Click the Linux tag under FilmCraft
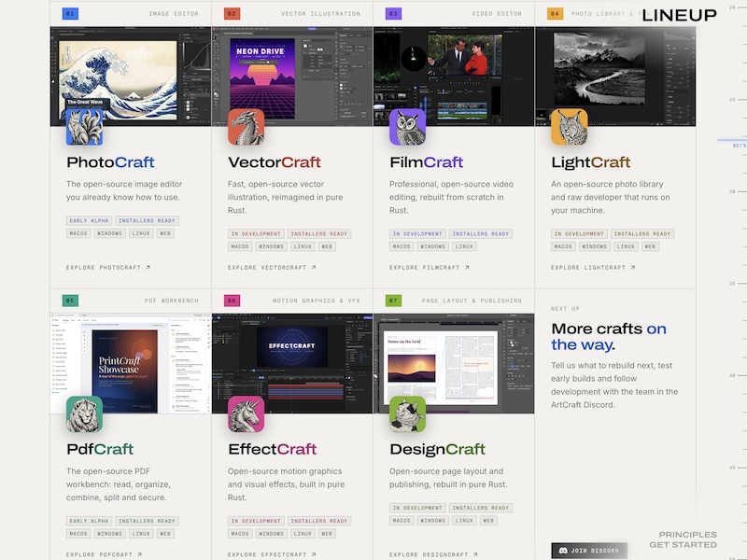This screenshot has width=747, height=560. (464, 246)
